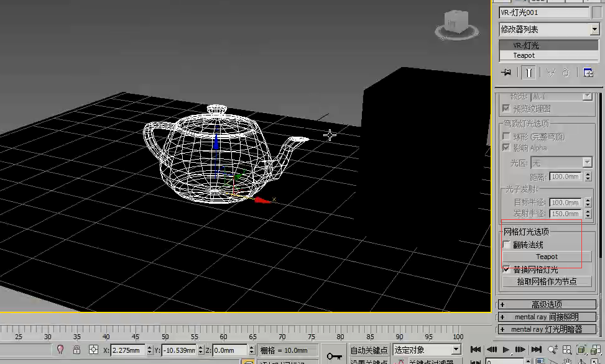Click the Set Keys key icon
This screenshot has width=605, height=364.
coord(334,356)
